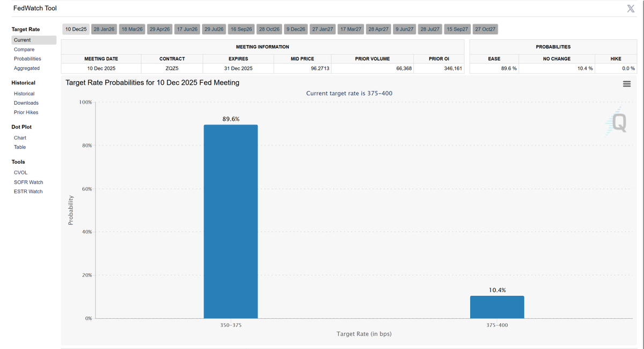This screenshot has width=644, height=349.
Task: Open SOFR Watch tool
Action: tap(28, 182)
